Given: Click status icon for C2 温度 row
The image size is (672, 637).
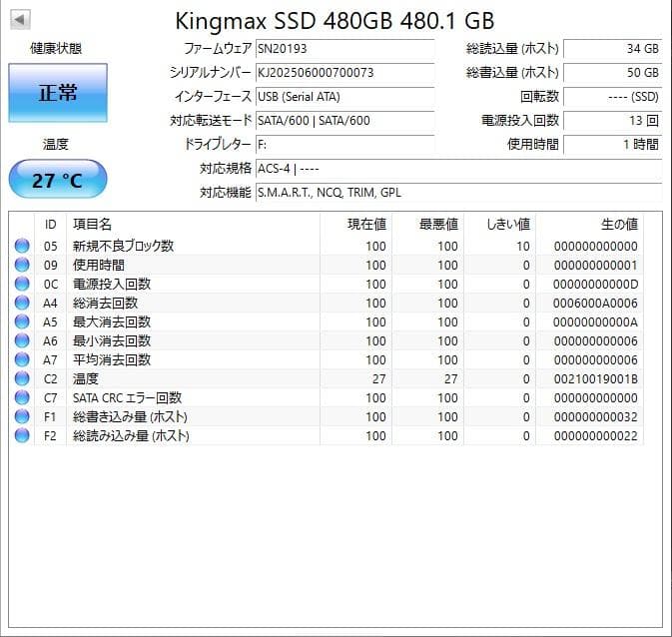Looking at the screenshot, I should tap(22, 379).
